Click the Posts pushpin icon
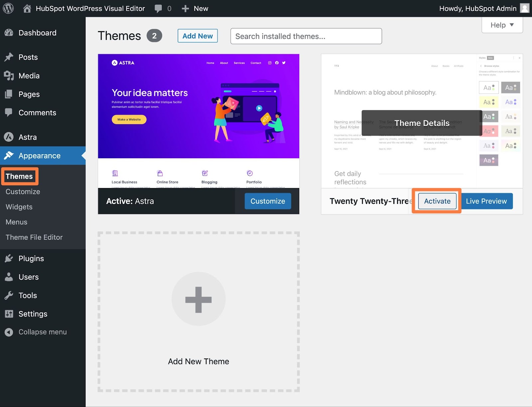Viewport: 532px width, 407px height. click(x=9, y=57)
